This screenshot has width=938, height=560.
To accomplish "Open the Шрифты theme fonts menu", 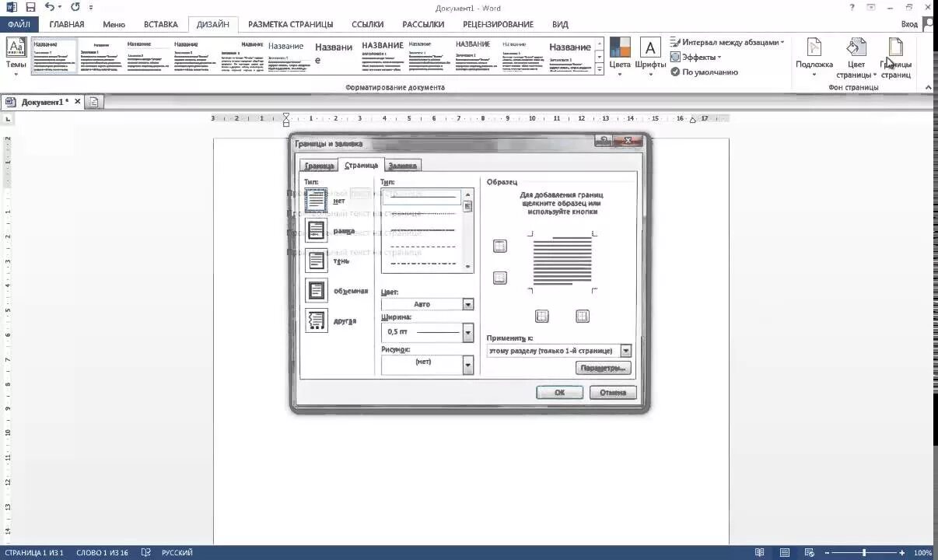I will (x=650, y=56).
